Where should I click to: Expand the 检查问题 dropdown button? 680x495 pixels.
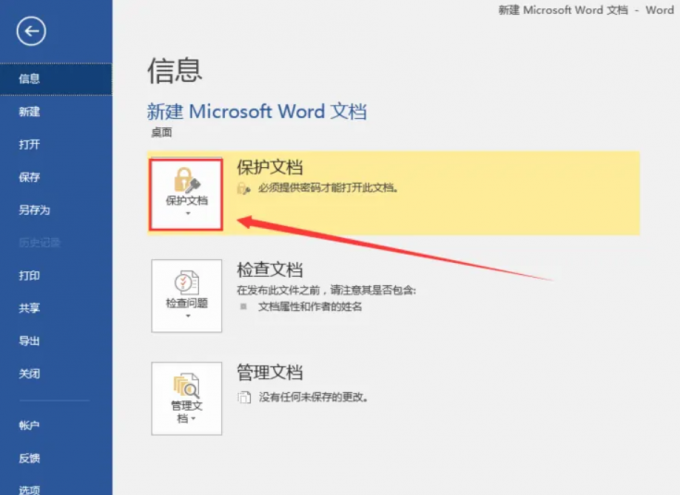(x=186, y=296)
